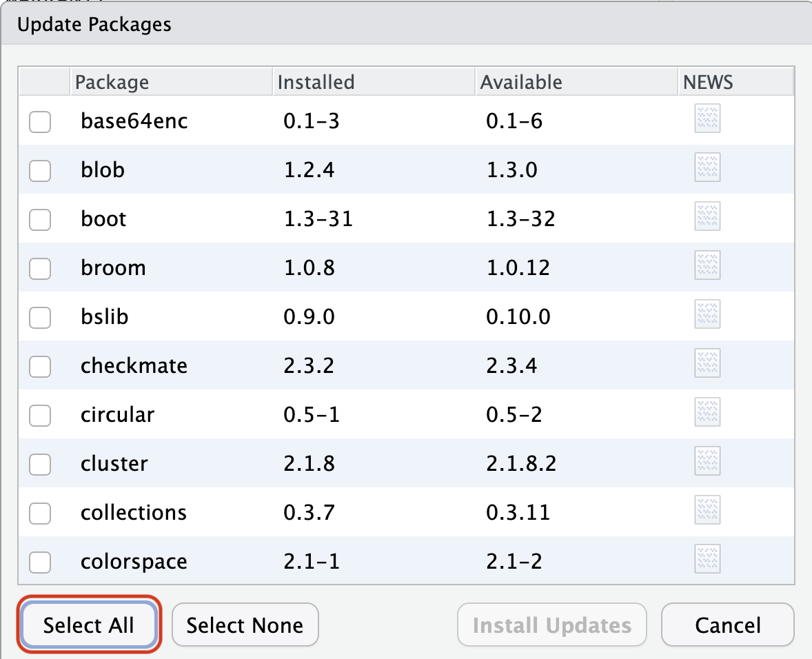Open boot package NEWS document
This screenshot has height=659, width=812.
[707, 216]
